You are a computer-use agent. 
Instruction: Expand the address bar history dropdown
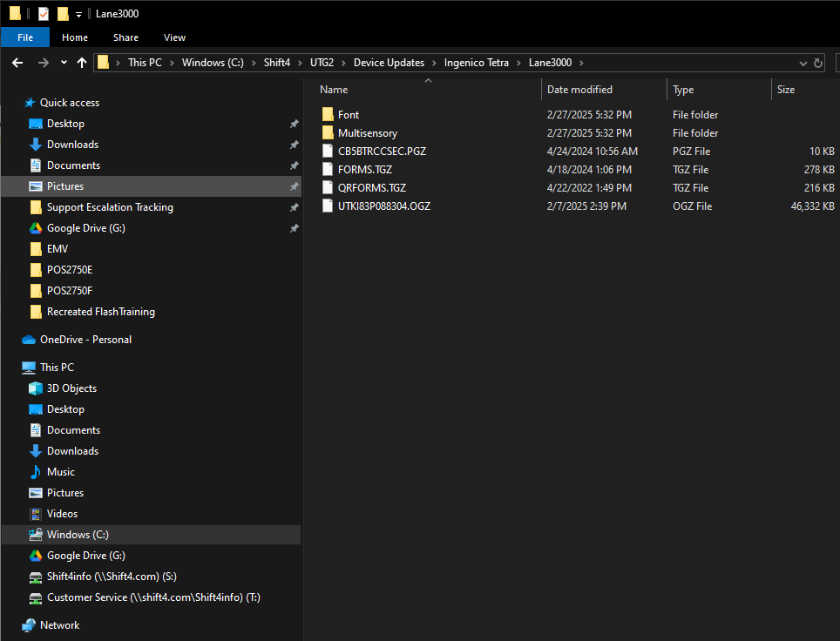803,63
